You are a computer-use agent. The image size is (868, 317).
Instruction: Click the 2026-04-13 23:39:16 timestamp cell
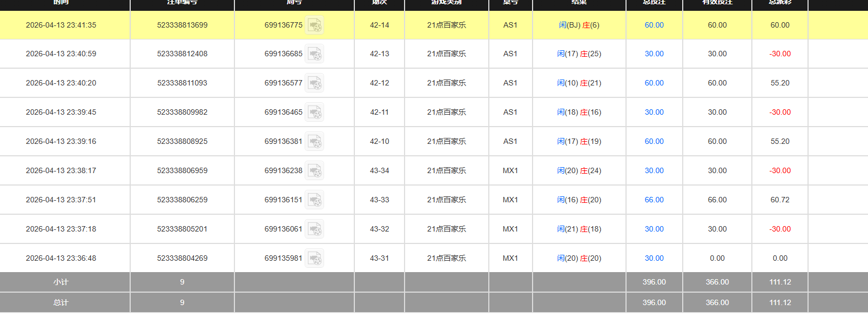[61, 142]
